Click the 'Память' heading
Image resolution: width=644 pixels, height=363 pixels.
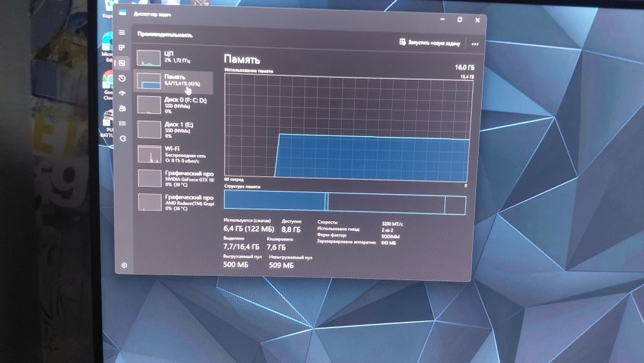pyautogui.click(x=242, y=59)
